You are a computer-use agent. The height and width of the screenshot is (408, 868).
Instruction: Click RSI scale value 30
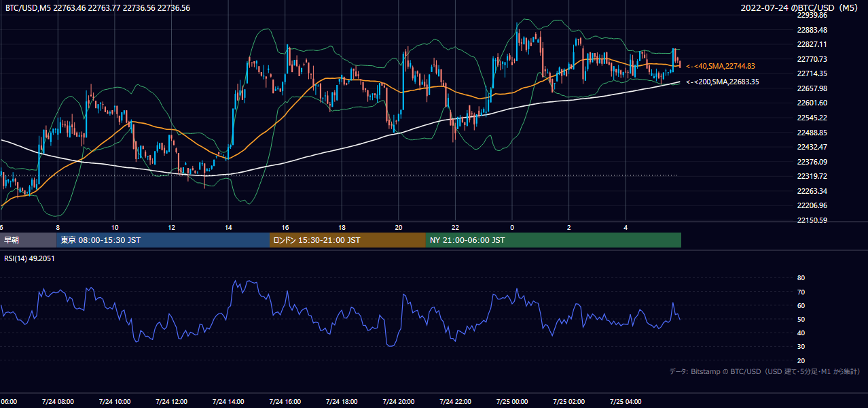pos(801,347)
